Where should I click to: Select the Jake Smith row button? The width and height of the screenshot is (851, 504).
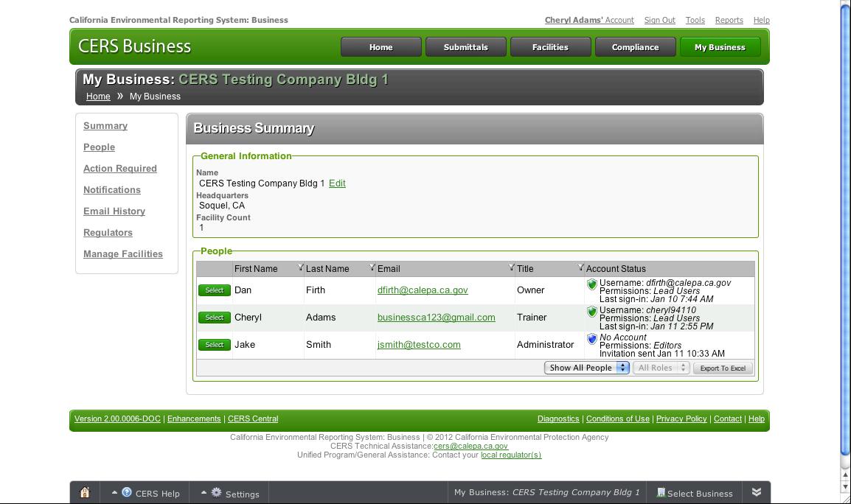coord(215,345)
